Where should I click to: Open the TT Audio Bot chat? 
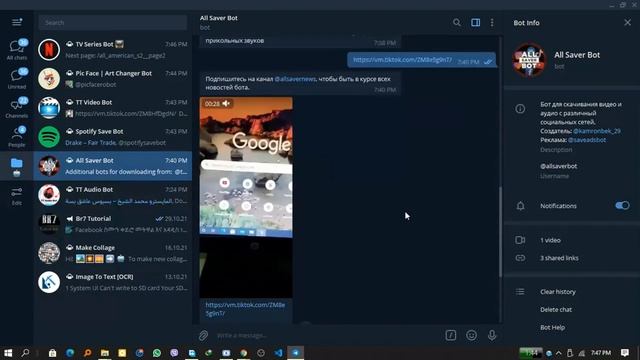113,195
